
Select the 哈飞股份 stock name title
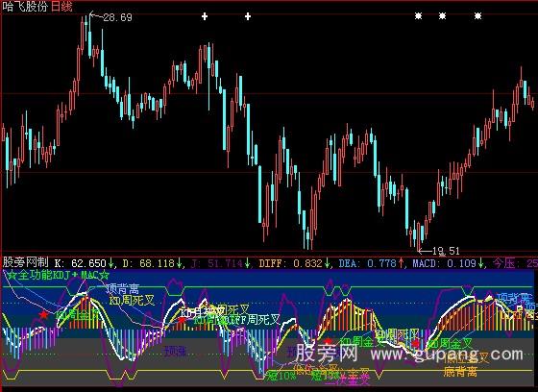(x=25, y=6)
